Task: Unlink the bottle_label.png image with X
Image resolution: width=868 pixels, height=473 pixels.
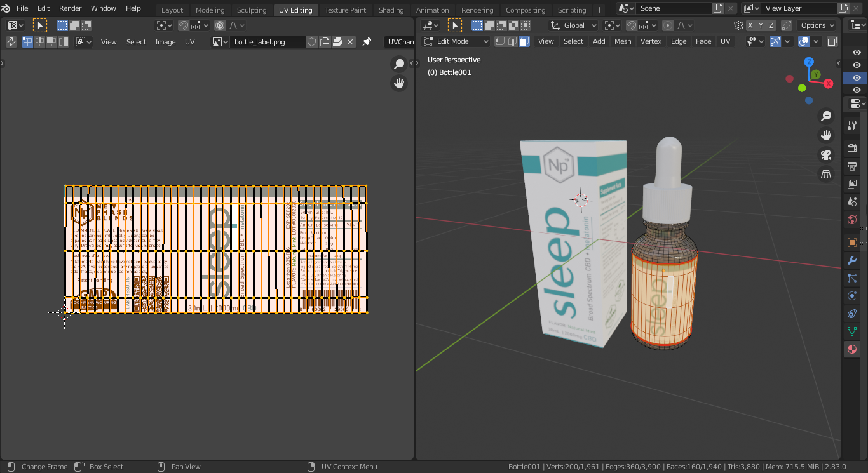Action: pos(350,42)
